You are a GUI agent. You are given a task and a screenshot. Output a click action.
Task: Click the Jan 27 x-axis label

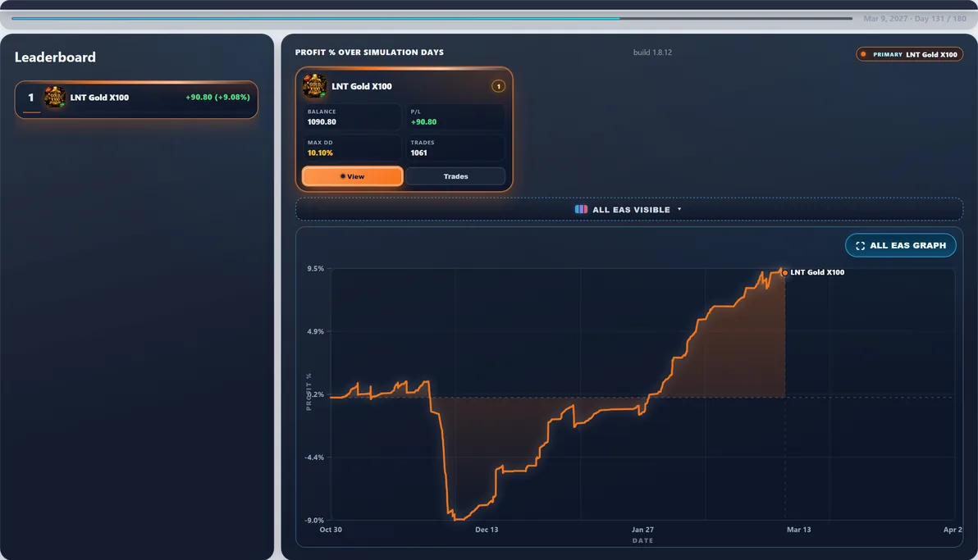click(642, 530)
